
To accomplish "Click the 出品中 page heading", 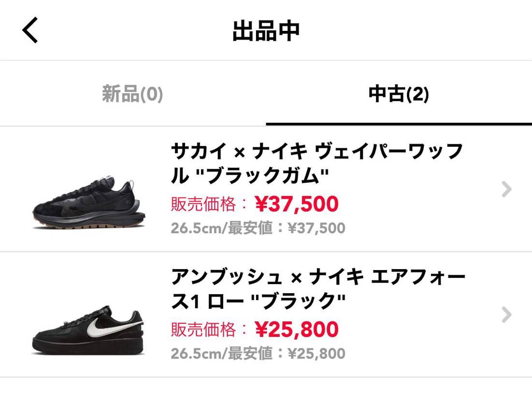I will point(266,30).
